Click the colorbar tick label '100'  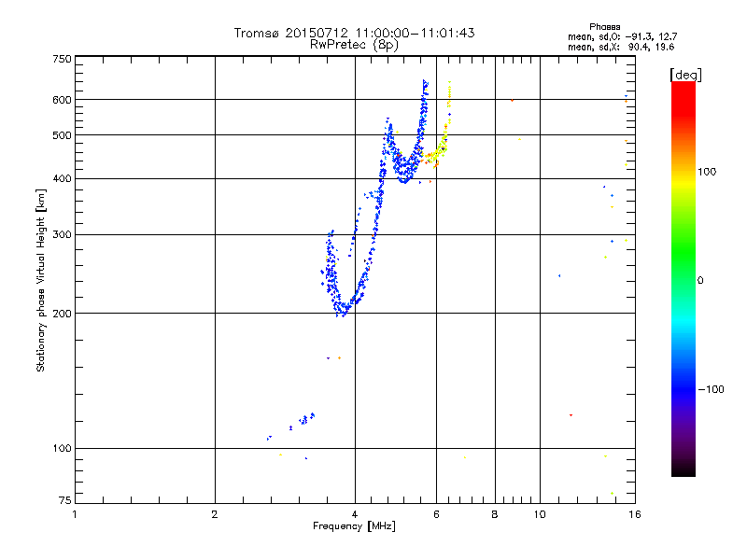click(707, 172)
